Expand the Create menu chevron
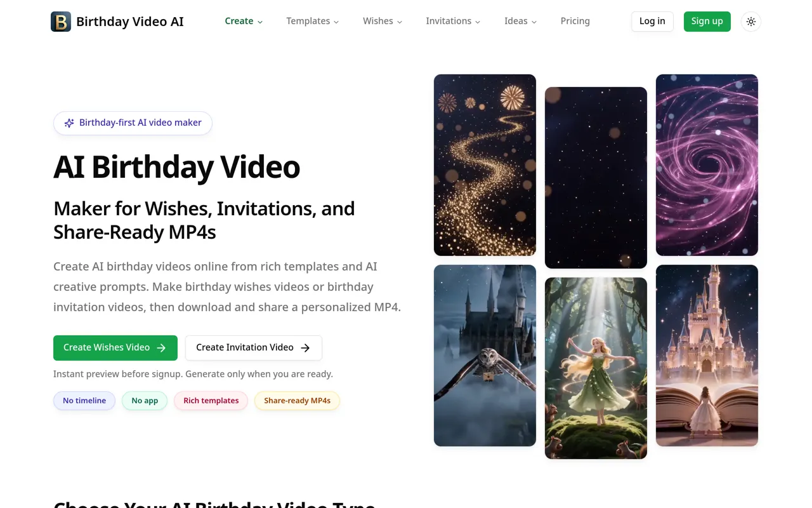 click(x=260, y=22)
